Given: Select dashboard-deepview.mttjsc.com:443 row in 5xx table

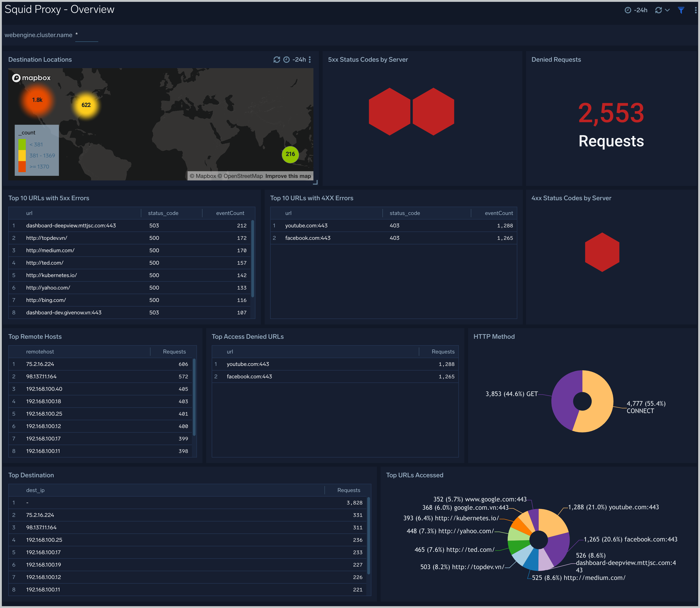Looking at the screenshot, I should coord(130,226).
